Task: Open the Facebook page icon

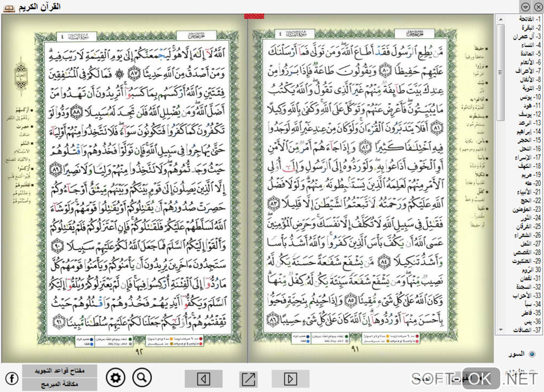Action: [x=12, y=378]
